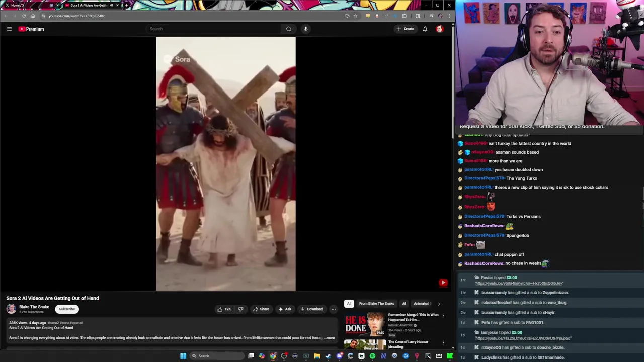Expand video description with ...more
644x362 pixels.
[330, 338]
